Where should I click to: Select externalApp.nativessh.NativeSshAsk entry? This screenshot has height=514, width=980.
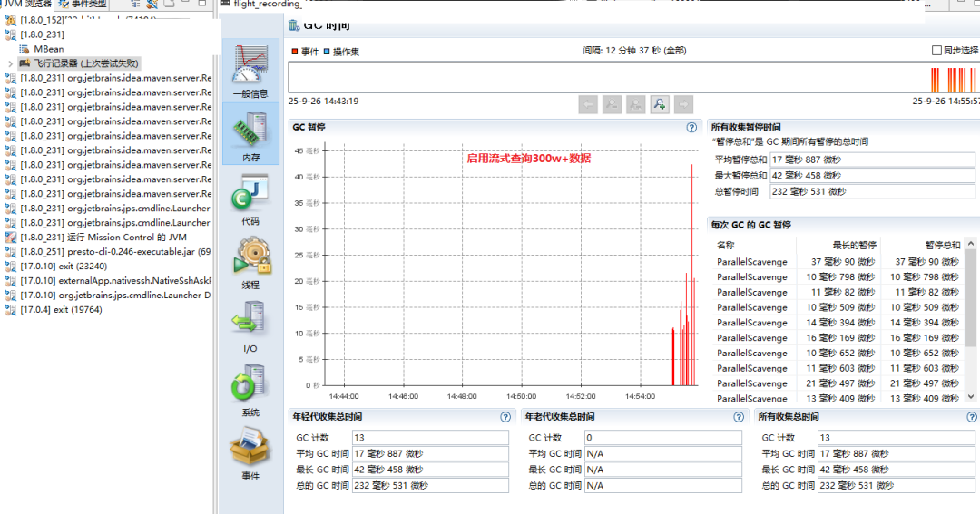pyautogui.click(x=115, y=280)
